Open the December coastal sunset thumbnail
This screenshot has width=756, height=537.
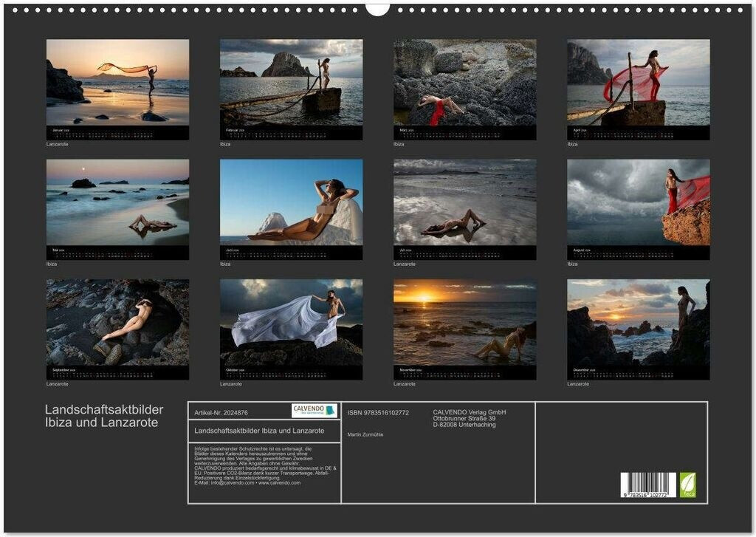(638, 322)
